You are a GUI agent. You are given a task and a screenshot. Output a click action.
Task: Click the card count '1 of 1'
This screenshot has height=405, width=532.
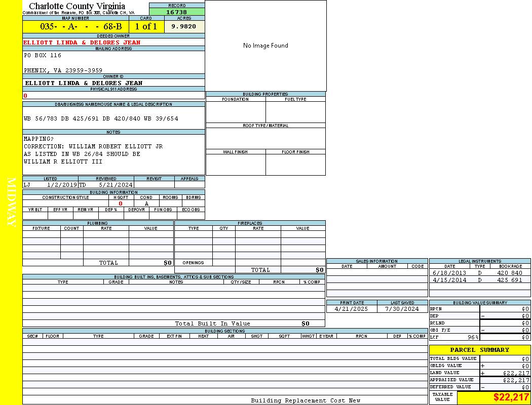[146, 26]
